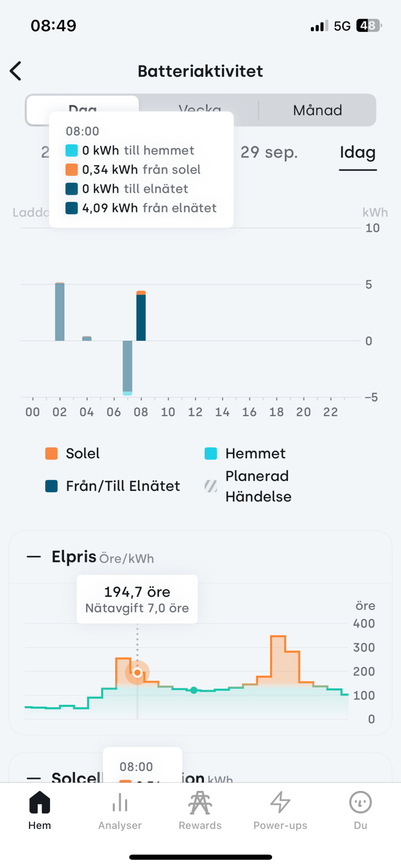
Task: Tap the battery status icon
Action: tap(368, 26)
